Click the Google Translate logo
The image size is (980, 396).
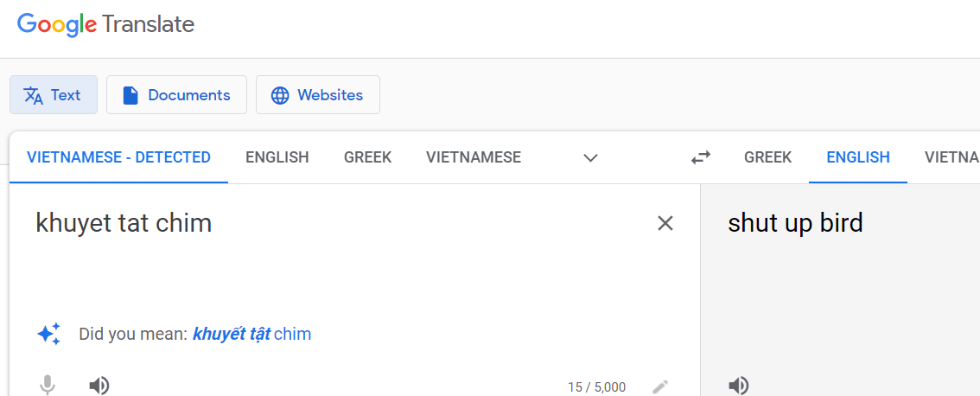point(105,24)
